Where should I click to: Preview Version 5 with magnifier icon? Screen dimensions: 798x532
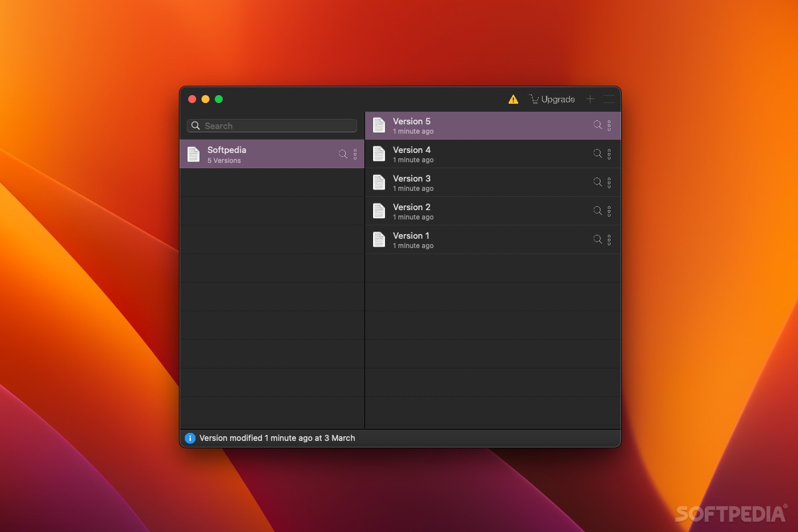597,125
